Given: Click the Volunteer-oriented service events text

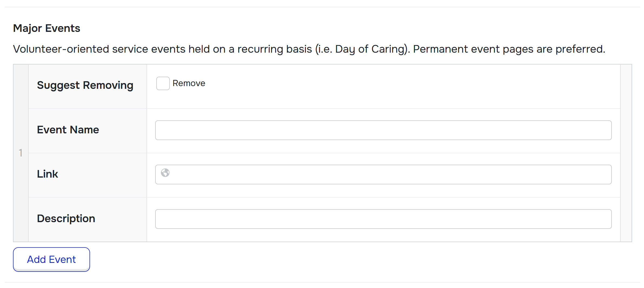Looking at the screenshot, I should [x=162, y=49].
